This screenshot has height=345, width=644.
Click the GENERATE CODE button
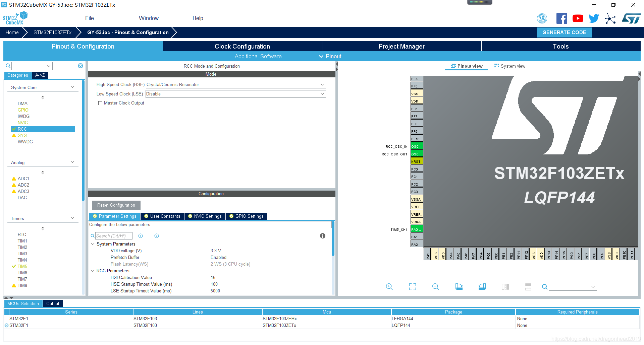click(564, 32)
